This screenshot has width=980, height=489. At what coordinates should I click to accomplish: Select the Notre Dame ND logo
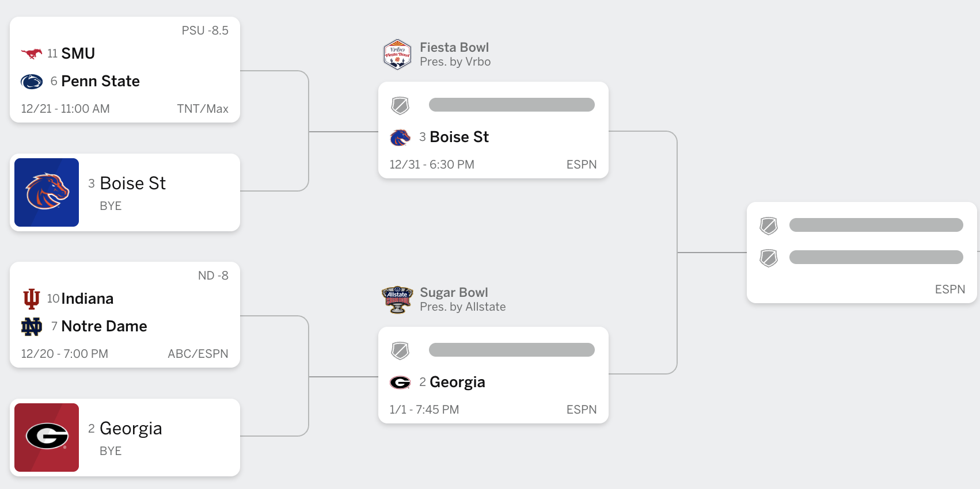pos(32,327)
